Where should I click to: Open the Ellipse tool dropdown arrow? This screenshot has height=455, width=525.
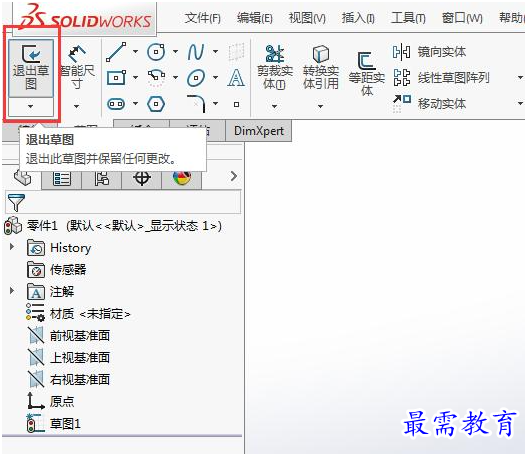coord(215,77)
